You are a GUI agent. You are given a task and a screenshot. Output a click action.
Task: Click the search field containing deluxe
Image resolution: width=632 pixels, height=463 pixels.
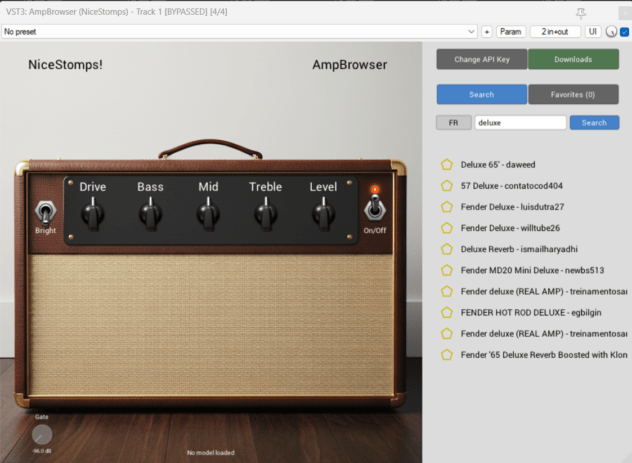click(x=520, y=123)
